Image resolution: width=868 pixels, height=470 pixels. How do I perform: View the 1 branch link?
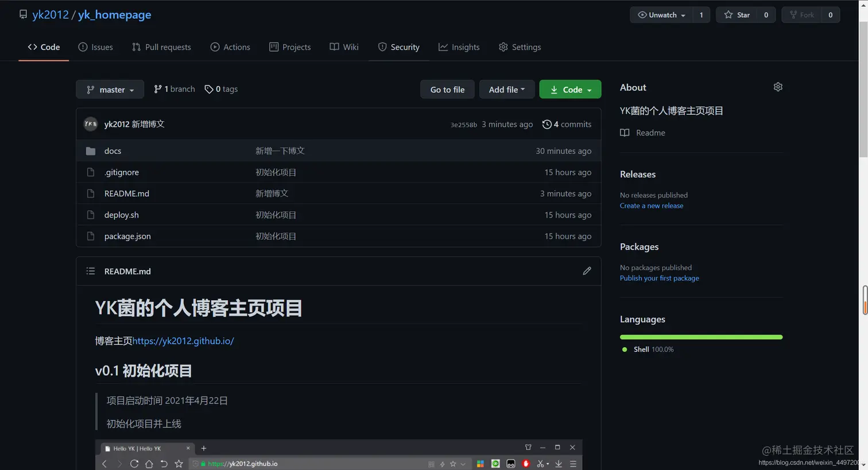tap(174, 89)
